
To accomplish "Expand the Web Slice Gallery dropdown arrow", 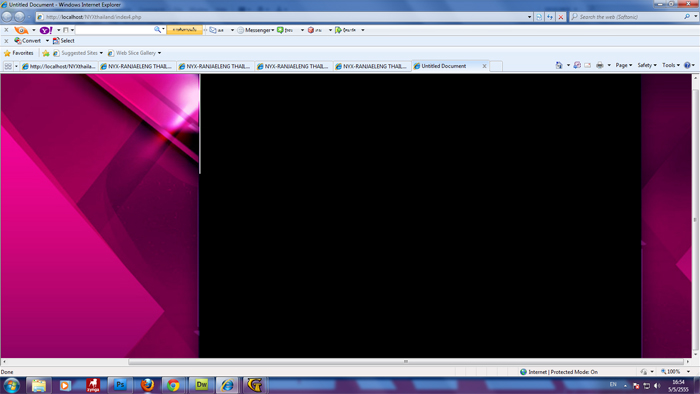I will click(159, 53).
